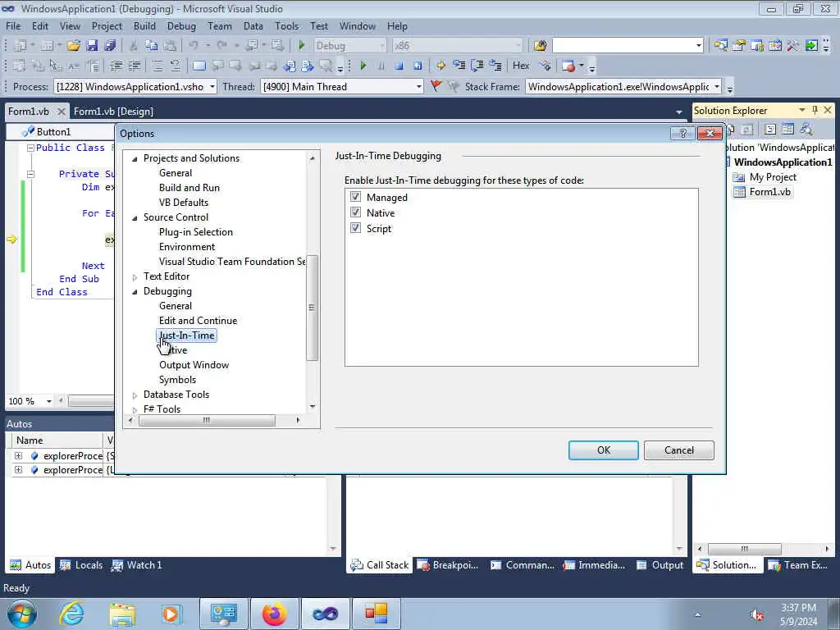840x630 pixels.
Task: Click the Open File folder icon
Action: point(73,46)
